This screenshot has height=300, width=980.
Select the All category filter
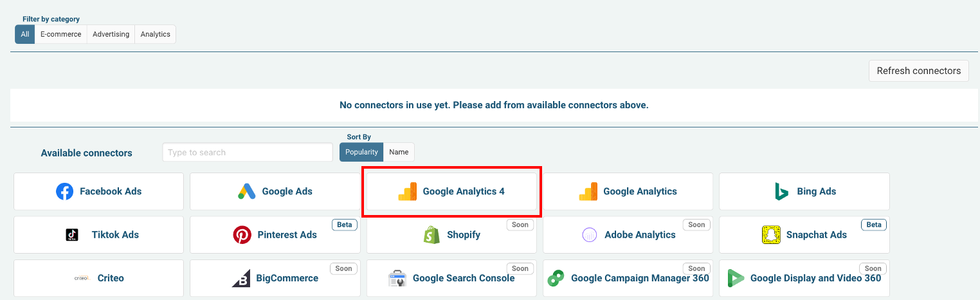tap(24, 34)
